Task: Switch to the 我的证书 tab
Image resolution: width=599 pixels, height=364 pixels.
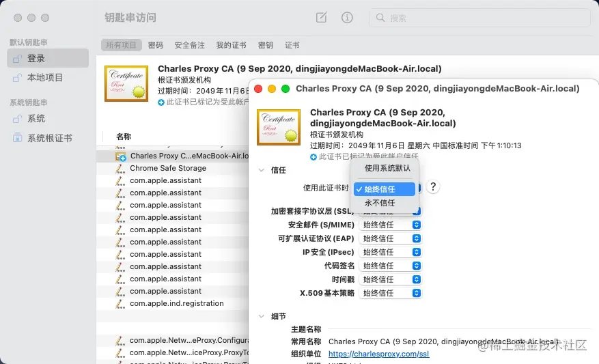Action: [231, 45]
